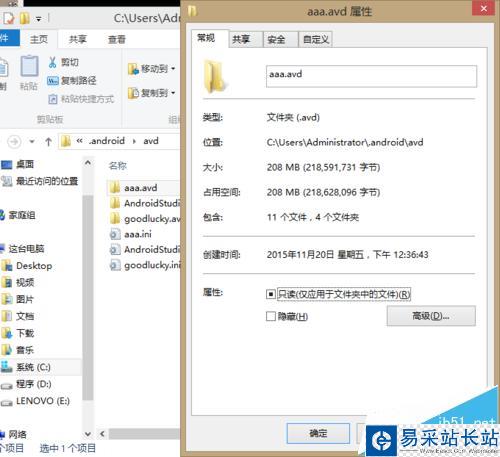Viewport: 500px width, 457px height.
Task: Close the aaa.avd properties dialog
Action: (483, 9)
